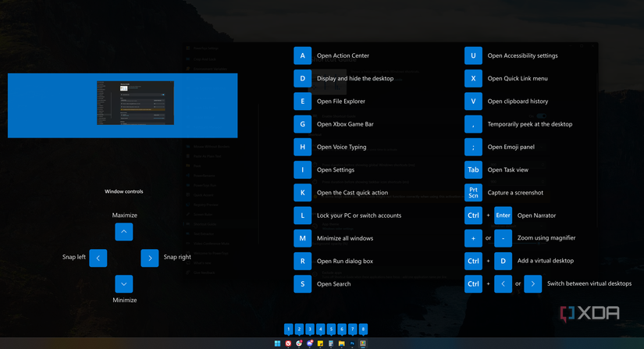Click the 'Switch between virtual desktops' label
644x349 pixels.
pyautogui.click(x=589, y=283)
